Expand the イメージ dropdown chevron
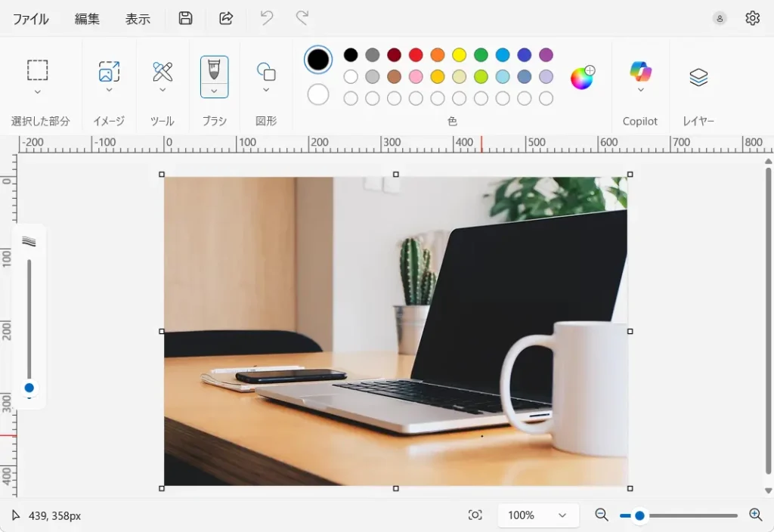 (x=109, y=90)
